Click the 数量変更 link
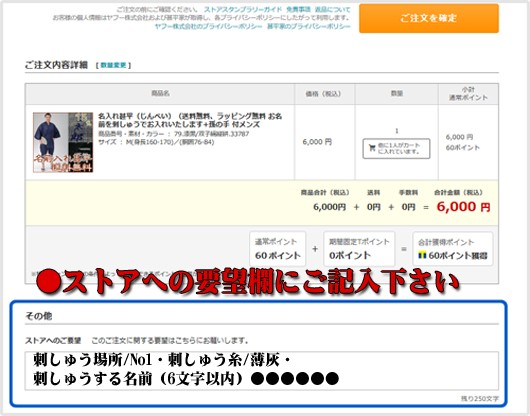 pyautogui.click(x=113, y=65)
